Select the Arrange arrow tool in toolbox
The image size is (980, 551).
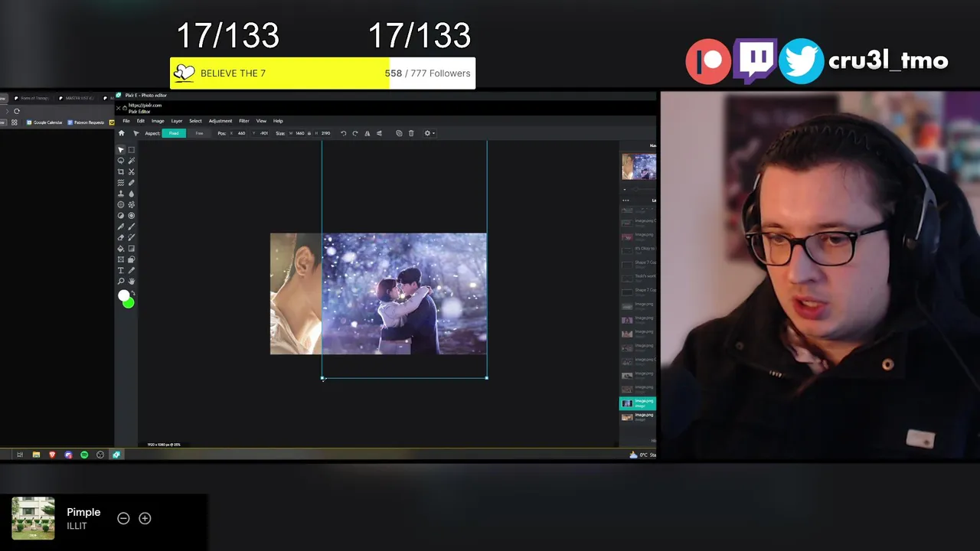(x=120, y=150)
